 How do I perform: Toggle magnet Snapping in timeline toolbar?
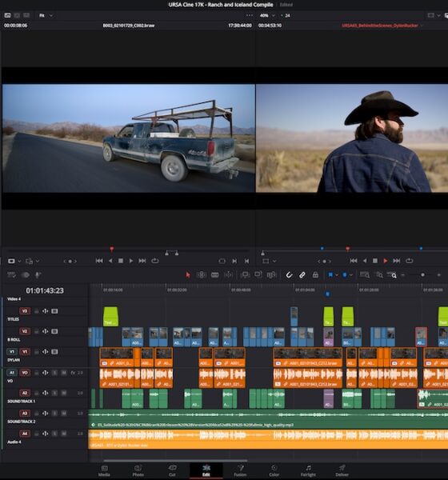(x=289, y=275)
